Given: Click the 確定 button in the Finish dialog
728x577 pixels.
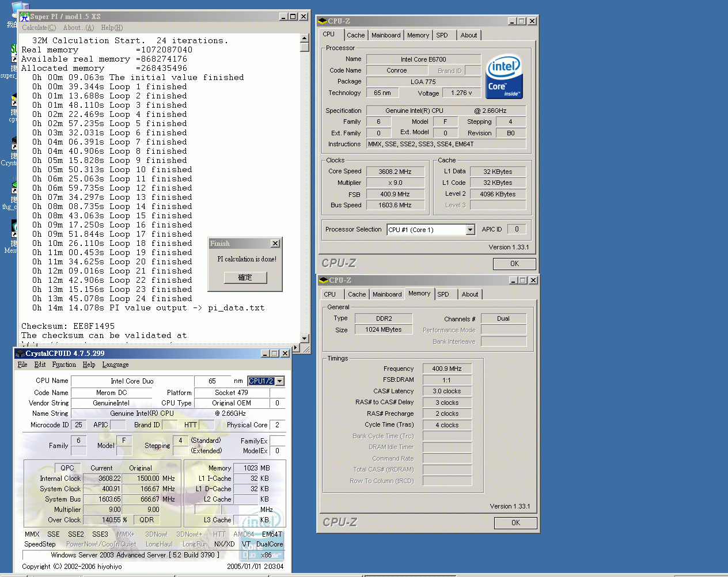Looking at the screenshot, I should [x=245, y=278].
